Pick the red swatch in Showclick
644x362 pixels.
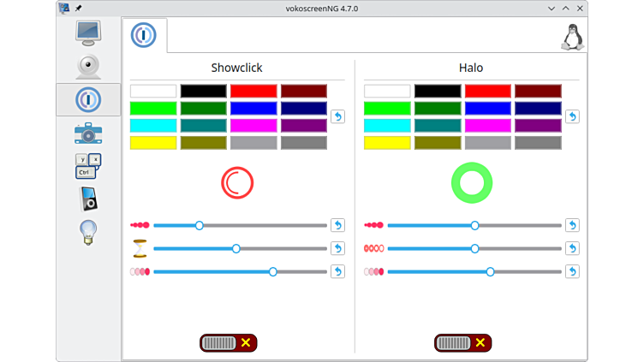click(x=253, y=91)
